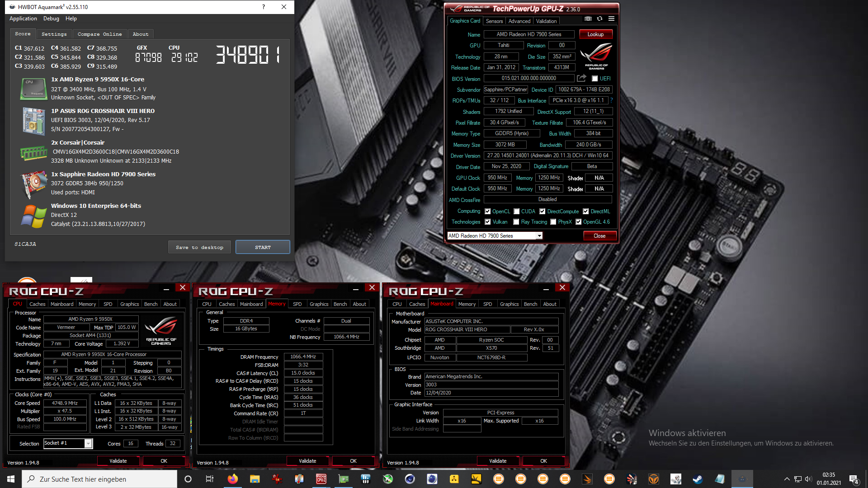Launch Firefox from the taskbar
This screenshot has width=868, height=488.
232,479
